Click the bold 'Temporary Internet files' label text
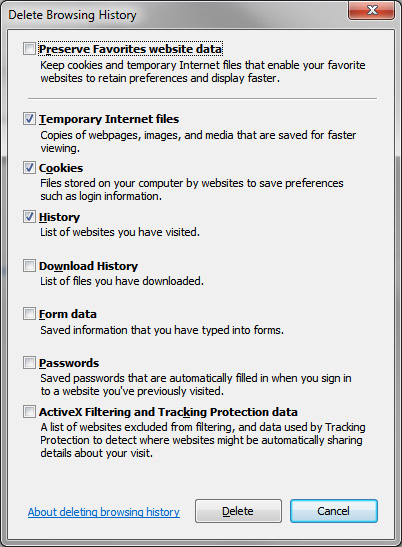The width and height of the screenshot is (402, 547). pos(109,119)
